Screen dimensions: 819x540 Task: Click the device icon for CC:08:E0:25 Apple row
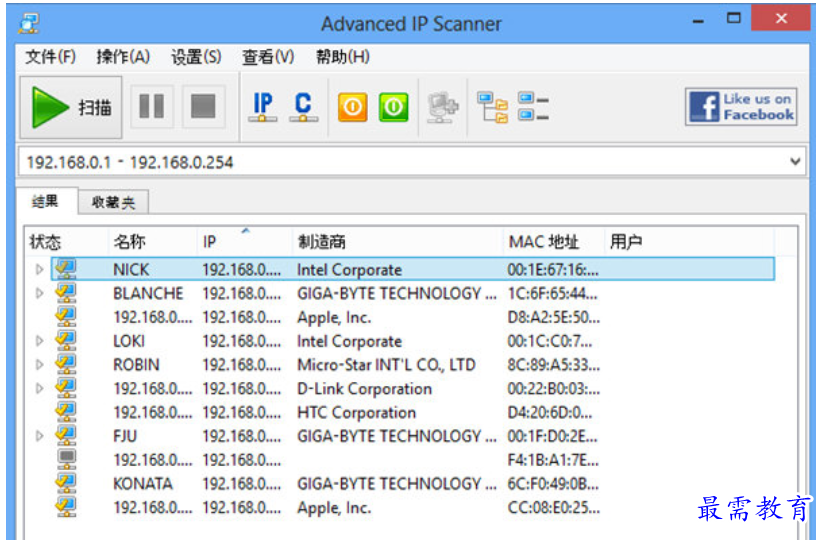(x=66, y=507)
